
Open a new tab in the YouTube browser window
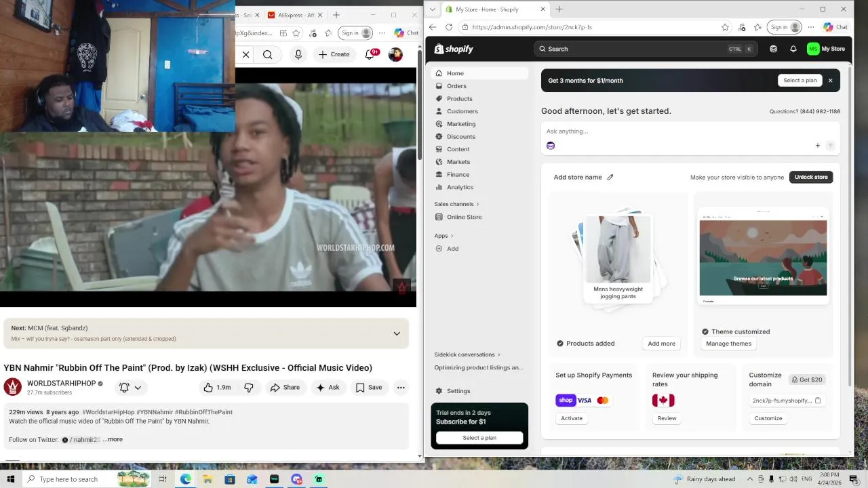coord(336,15)
